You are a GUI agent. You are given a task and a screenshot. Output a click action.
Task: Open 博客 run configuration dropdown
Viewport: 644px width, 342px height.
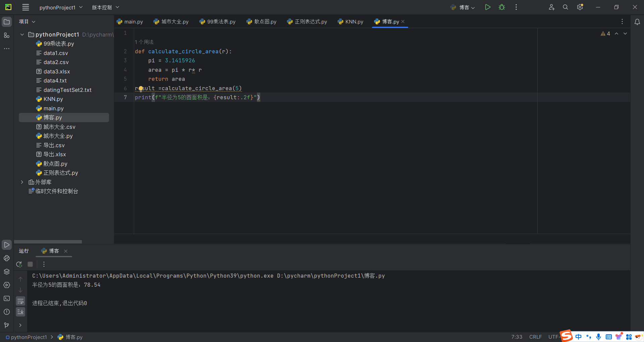463,7
